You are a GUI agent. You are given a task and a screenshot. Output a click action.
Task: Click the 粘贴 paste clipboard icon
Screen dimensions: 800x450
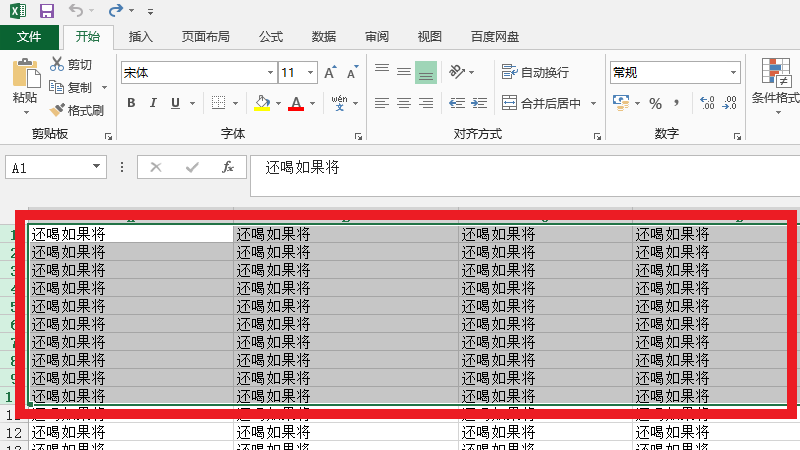pos(26,74)
